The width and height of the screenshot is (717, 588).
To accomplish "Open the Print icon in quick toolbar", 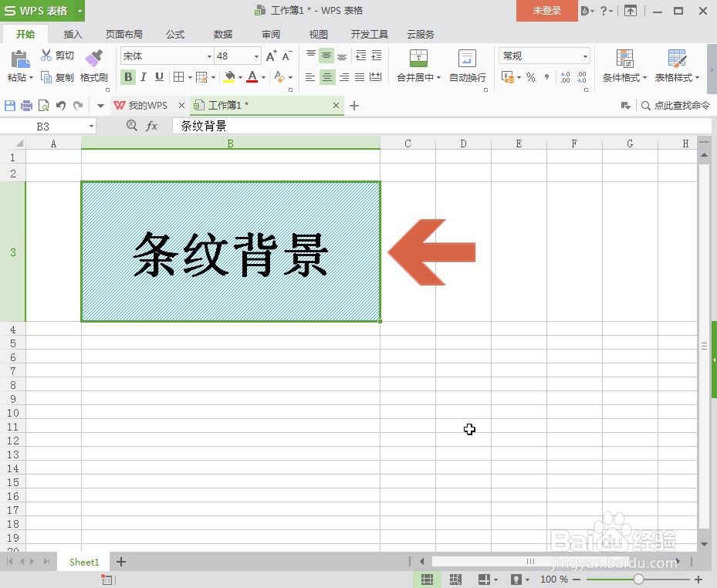I will [x=25, y=105].
